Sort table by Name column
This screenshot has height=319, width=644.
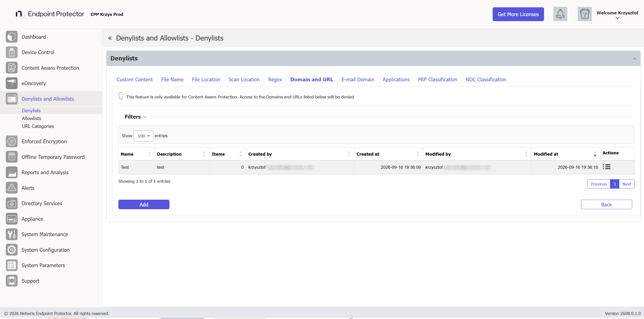tap(136, 154)
